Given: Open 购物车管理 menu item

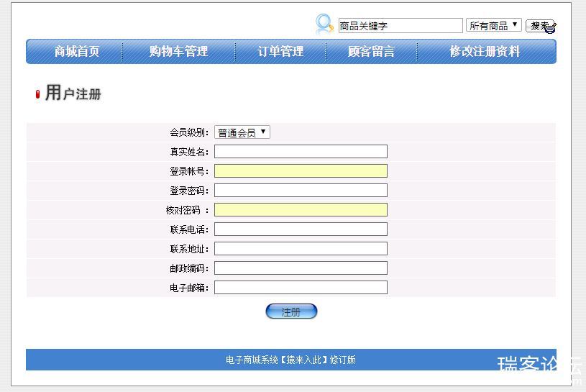Looking at the screenshot, I should [178, 52].
